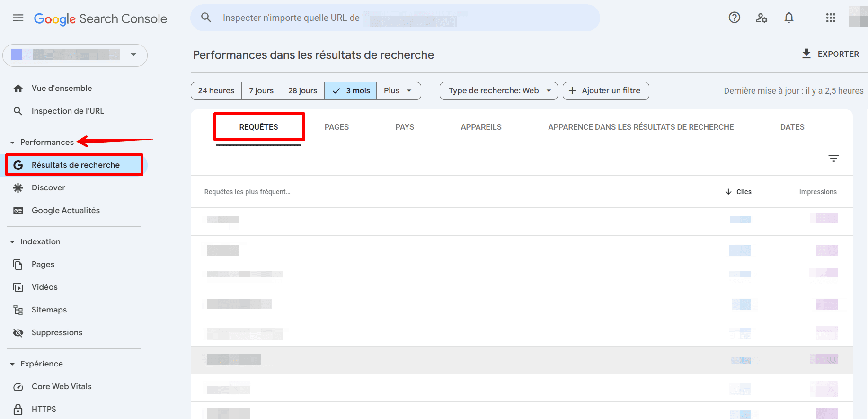Click the Suppressions crossed-eye icon
868x419 pixels.
pyautogui.click(x=18, y=333)
